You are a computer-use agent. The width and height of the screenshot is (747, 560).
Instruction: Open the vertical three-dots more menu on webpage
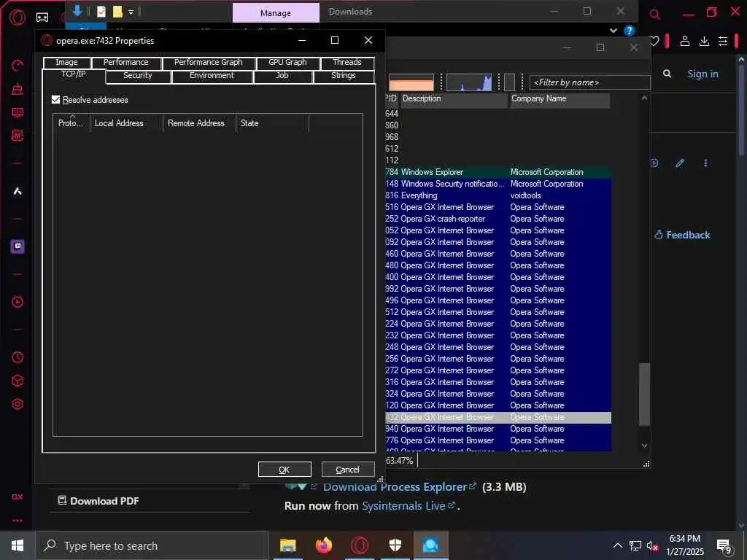coord(705,163)
